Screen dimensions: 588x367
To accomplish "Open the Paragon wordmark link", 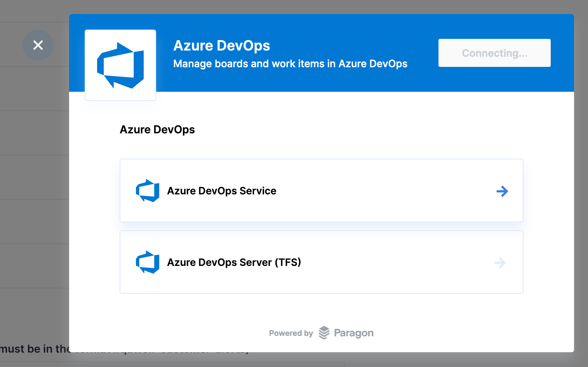I will tap(354, 333).
